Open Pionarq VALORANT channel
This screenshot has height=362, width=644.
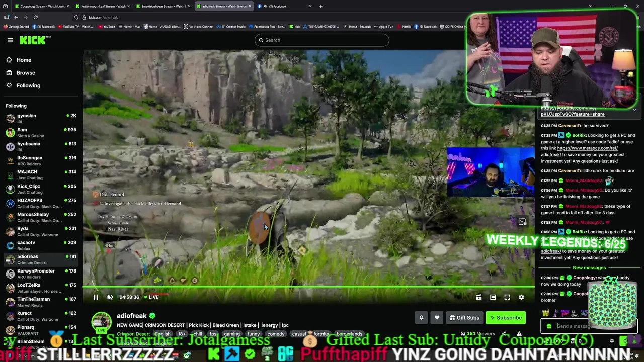point(41,330)
